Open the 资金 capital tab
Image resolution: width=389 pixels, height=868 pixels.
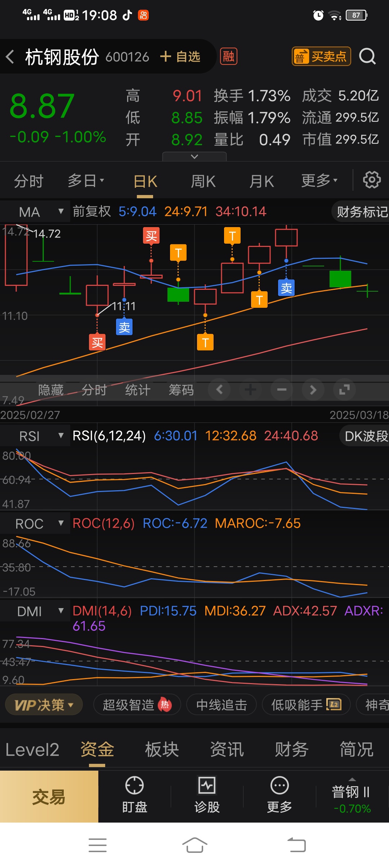tap(97, 750)
